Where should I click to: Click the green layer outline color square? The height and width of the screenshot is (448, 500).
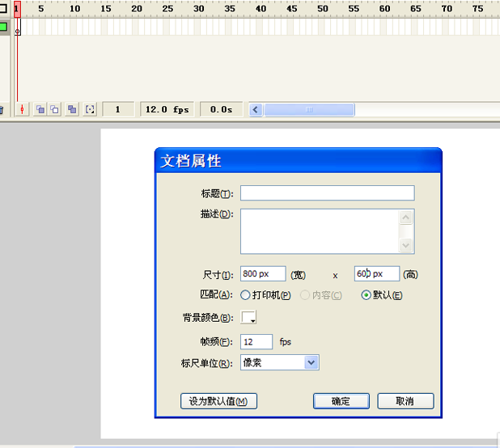(3, 27)
